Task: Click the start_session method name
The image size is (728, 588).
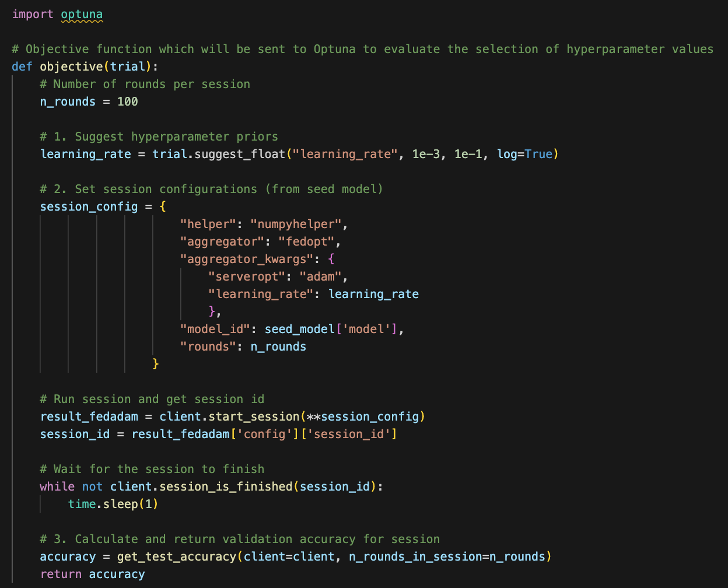Action: coord(257,416)
